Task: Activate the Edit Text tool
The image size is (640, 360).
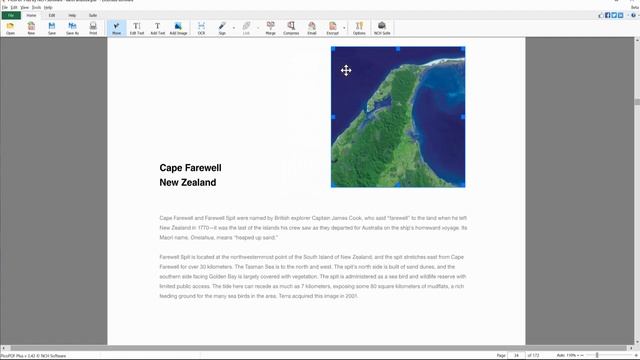Action: 137,28
